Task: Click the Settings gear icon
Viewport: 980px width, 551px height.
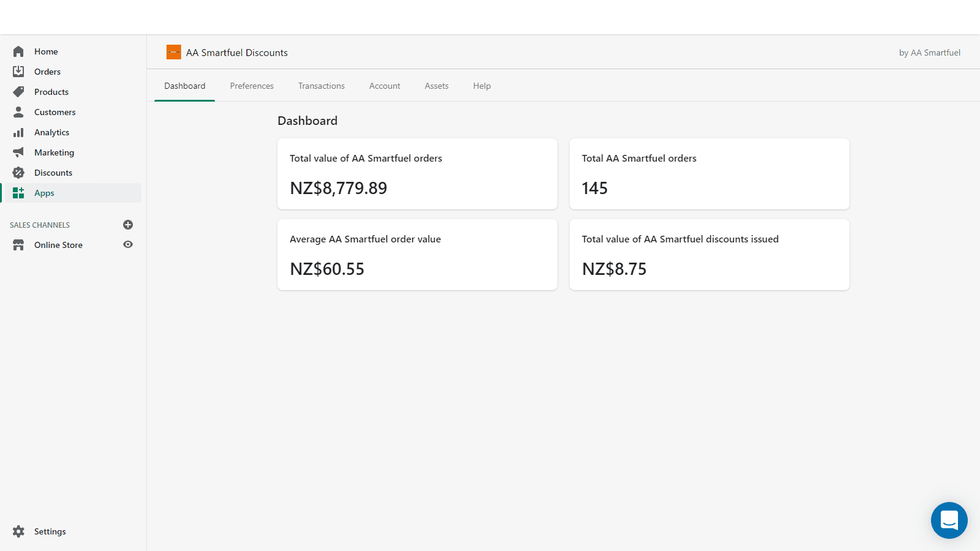Action: pos(18,531)
